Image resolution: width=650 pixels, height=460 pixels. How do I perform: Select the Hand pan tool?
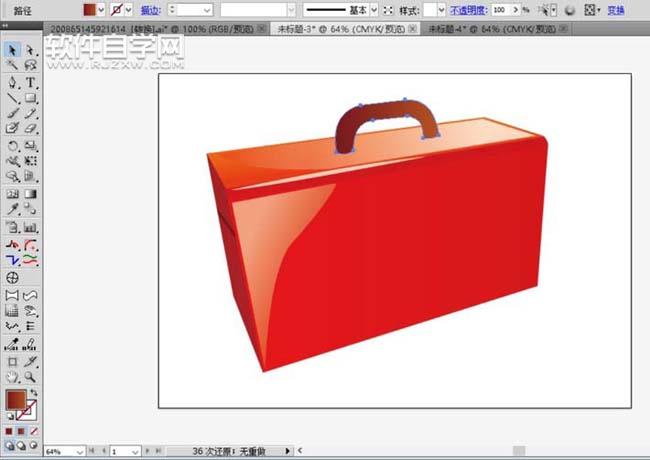pyautogui.click(x=13, y=376)
